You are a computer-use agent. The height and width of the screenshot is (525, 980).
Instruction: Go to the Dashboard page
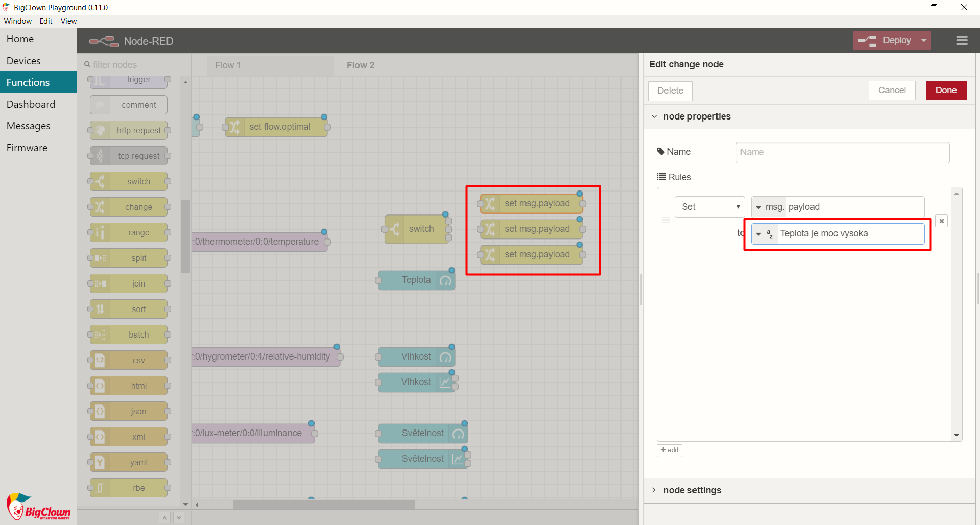[x=38, y=104]
